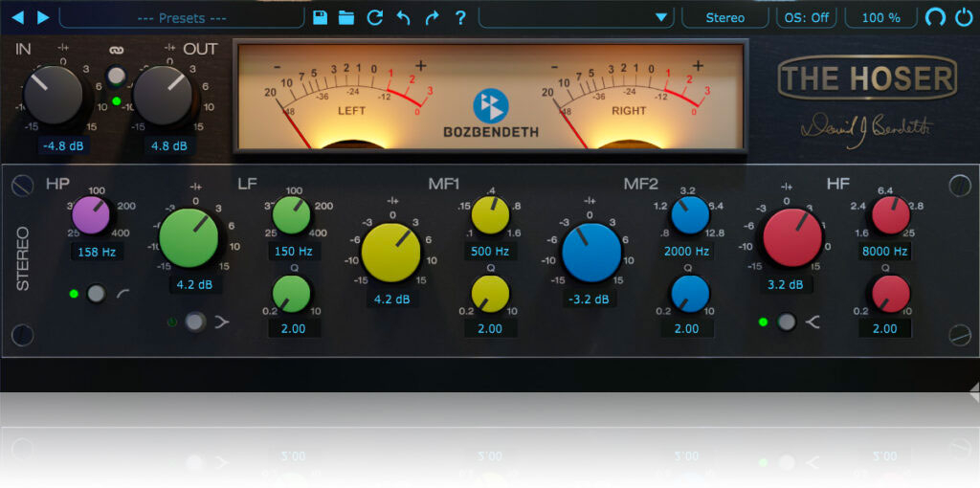
Task: Toggle the IN/OUT gain link switch
Action: point(116,76)
